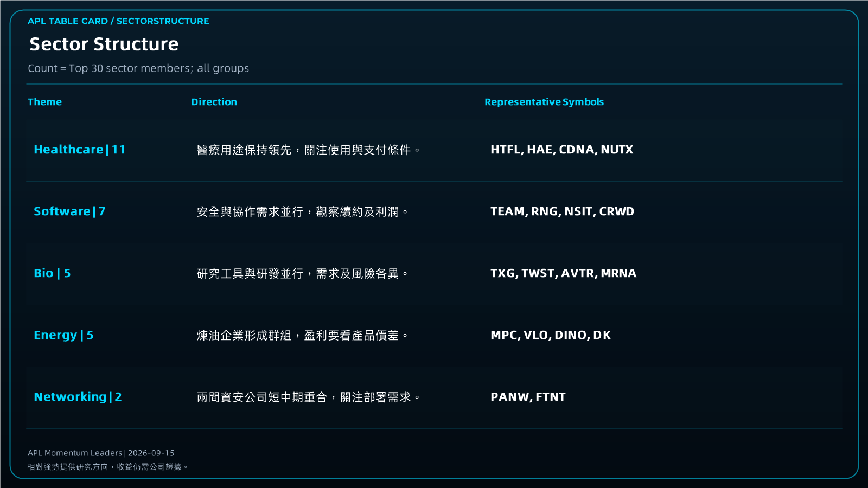Click the Energy direction description text
This screenshot has width=868, height=488.
pyautogui.click(x=302, y=336)
